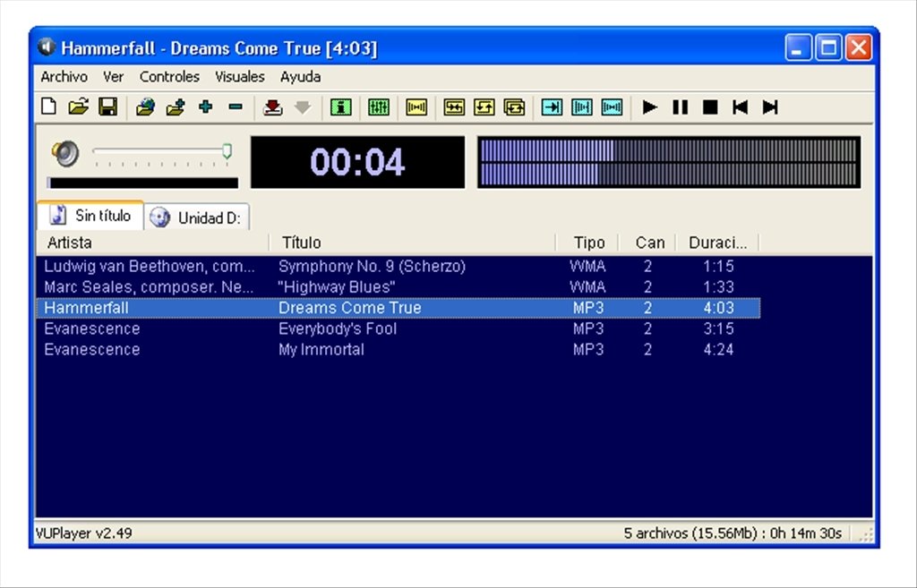Image resolution: width=917 pixels, height=588 pixels.
Task: Maximize the VUPlayer window
Action: point(828,48)
